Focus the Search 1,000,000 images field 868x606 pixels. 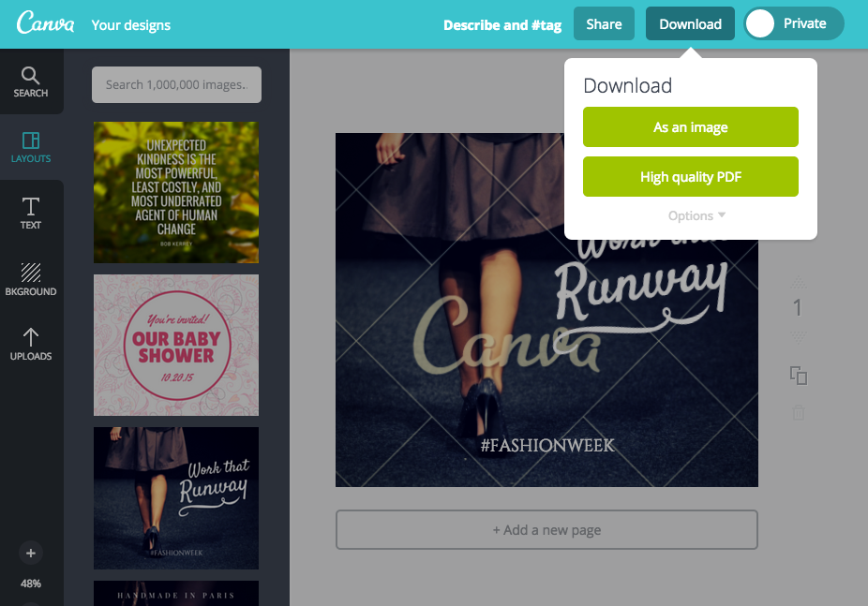(176, 84)
